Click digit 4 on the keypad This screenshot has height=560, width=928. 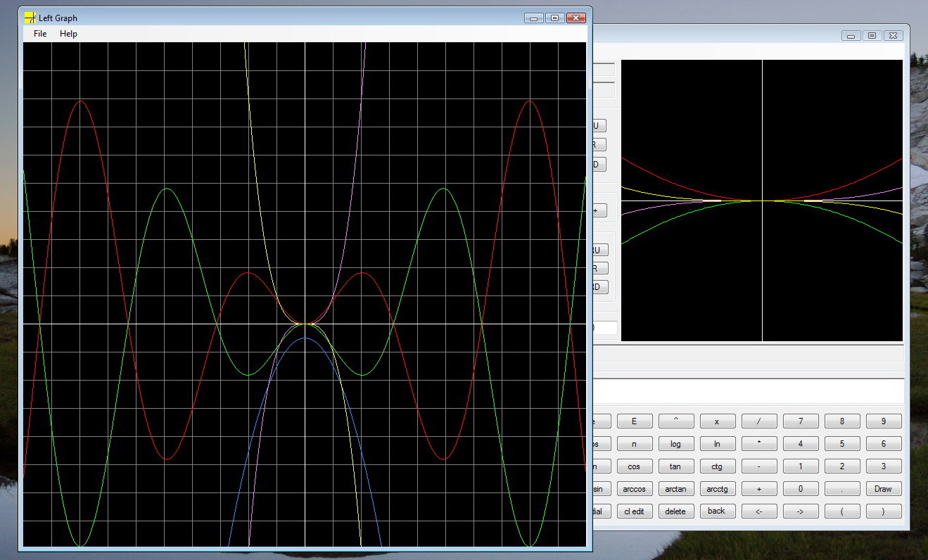(800, 444)
